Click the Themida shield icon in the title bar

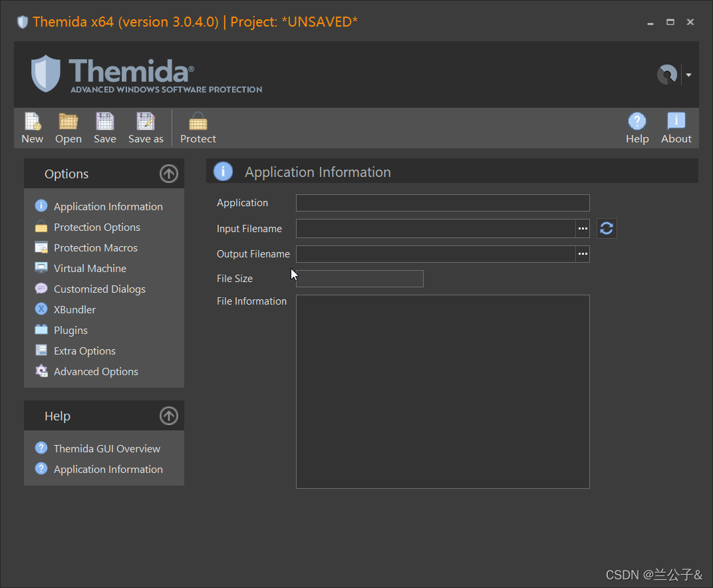tap(23, 22)
